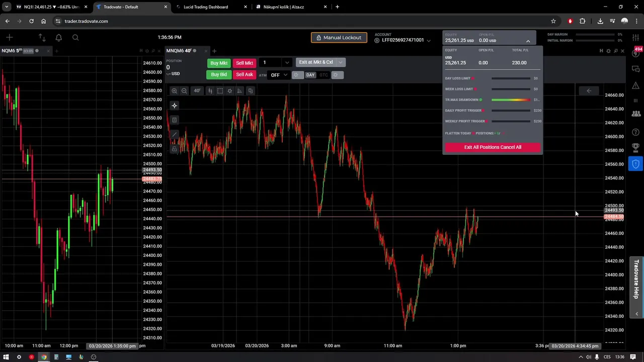Open the search magnifier icon
644x362 pixels.
point(75,37)
